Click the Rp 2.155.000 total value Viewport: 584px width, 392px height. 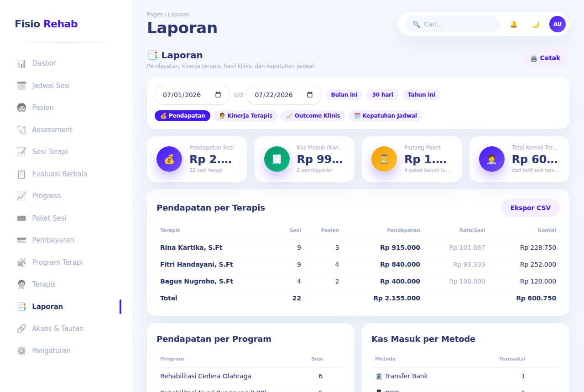click(396, 298)
